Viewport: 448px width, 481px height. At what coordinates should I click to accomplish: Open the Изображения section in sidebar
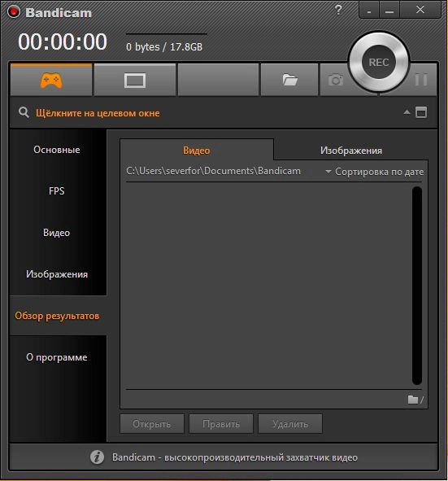[x=57, y=274]
